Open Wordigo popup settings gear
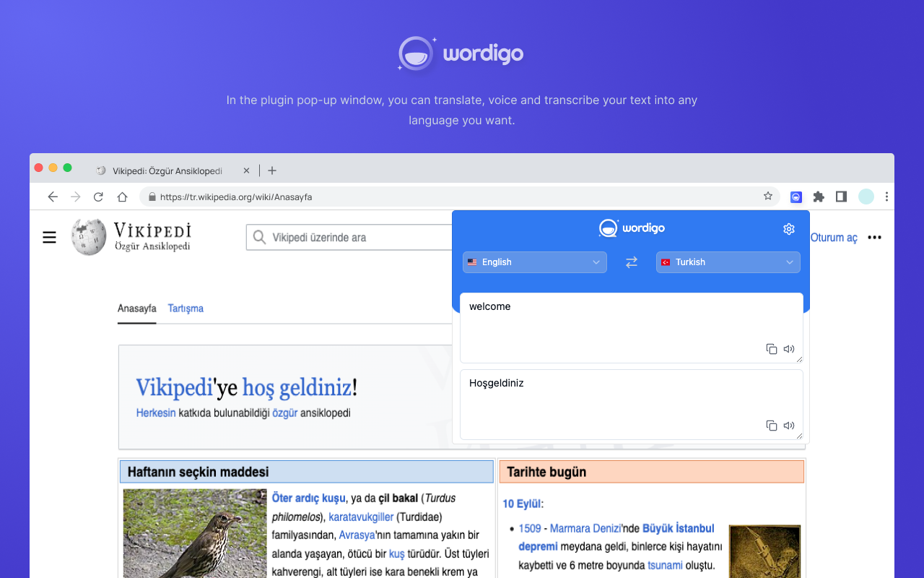The width and height of the screenshot is (924, 578). (788, 229)
